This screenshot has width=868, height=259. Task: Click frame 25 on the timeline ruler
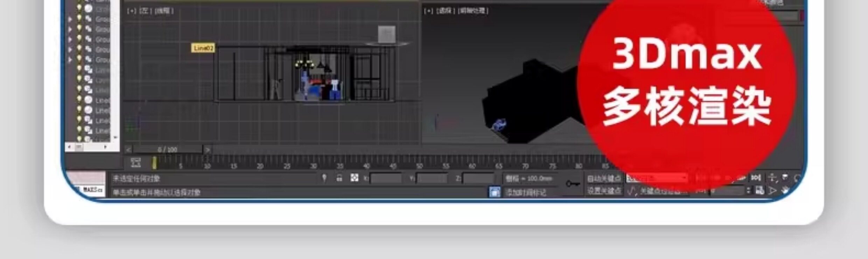tap(287, 166)
